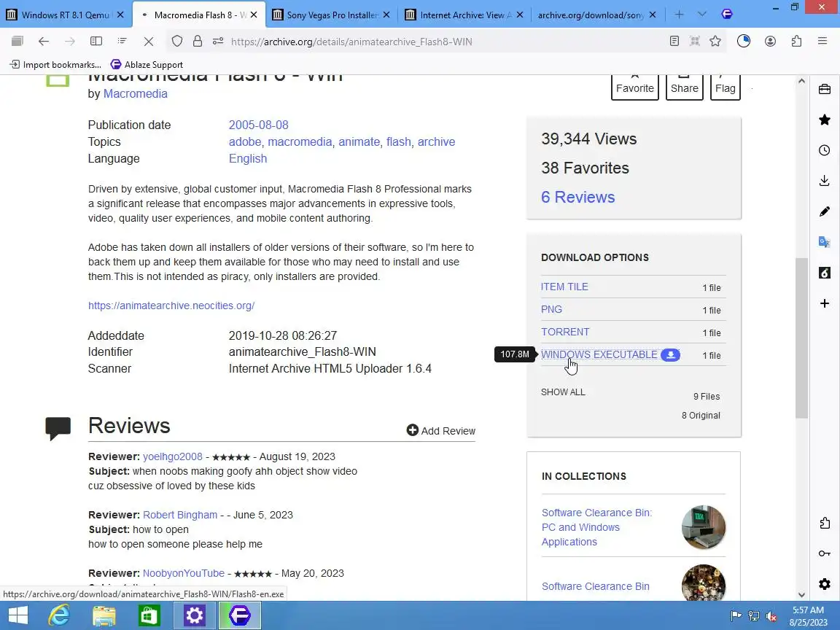The image size is (840, 630).
Task: Click the PC collection thumbnail image
Action: [704, 527]
